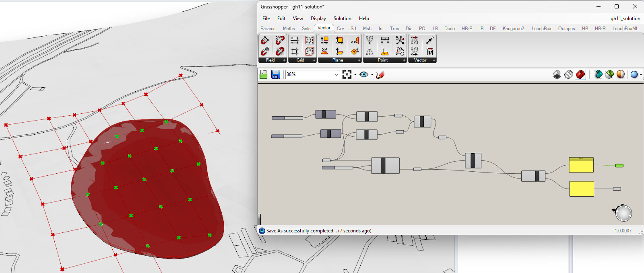Click the XY Plane component icon
This screenshot has height=273, width=644.
click(x=324, y=51)
